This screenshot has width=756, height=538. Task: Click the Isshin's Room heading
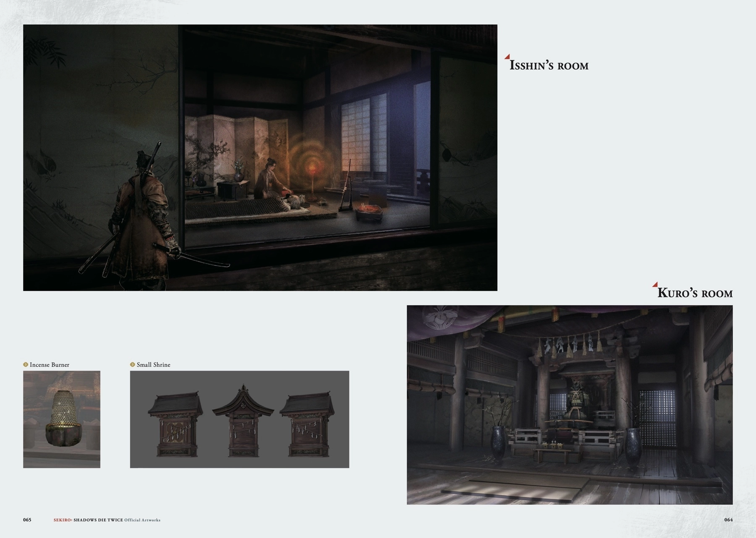[549, 65]
